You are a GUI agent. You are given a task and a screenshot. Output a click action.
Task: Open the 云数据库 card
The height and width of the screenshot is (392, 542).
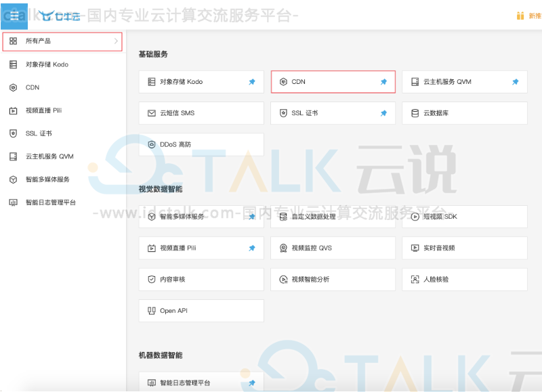coord(465,113)
